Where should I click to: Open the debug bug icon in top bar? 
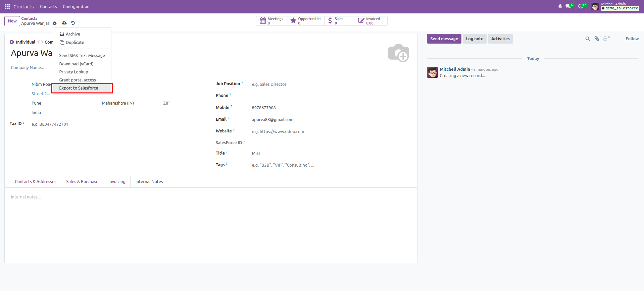click(560, 6)
